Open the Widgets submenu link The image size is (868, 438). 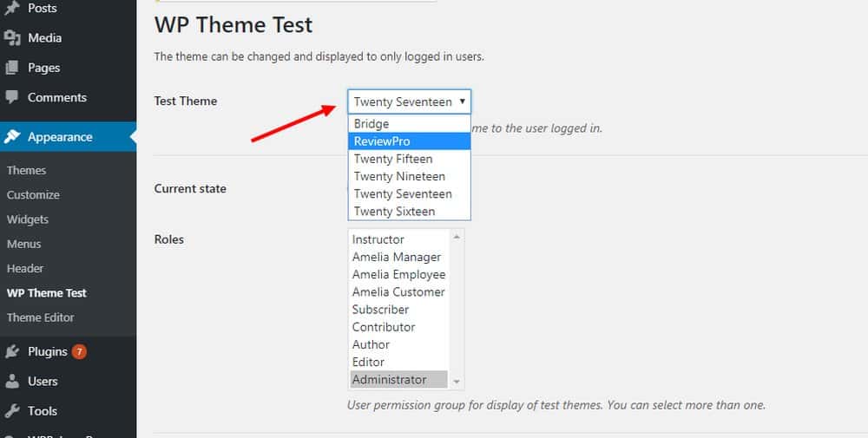[28, 219]
